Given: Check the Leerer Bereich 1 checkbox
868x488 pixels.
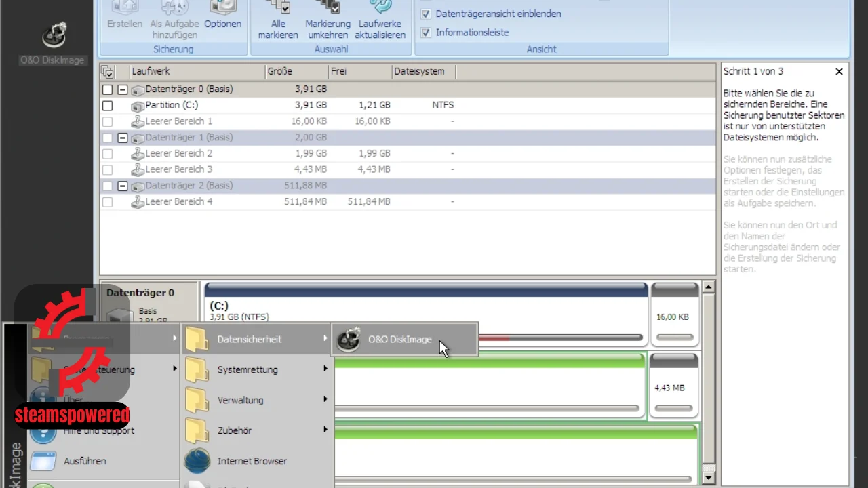Looking at the screenshot, I should [x=107, y=121].
